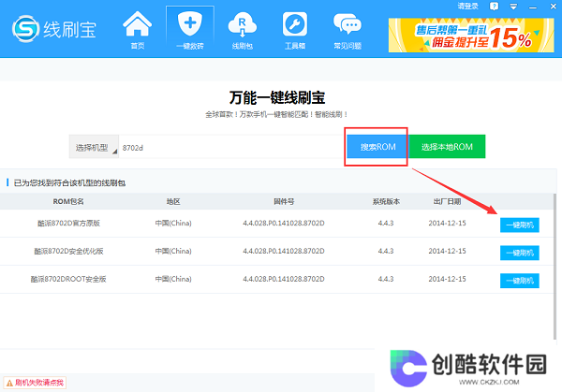Click the 刷机失败请点我 warning link
The image size is (562, 392).
point(36,383)
